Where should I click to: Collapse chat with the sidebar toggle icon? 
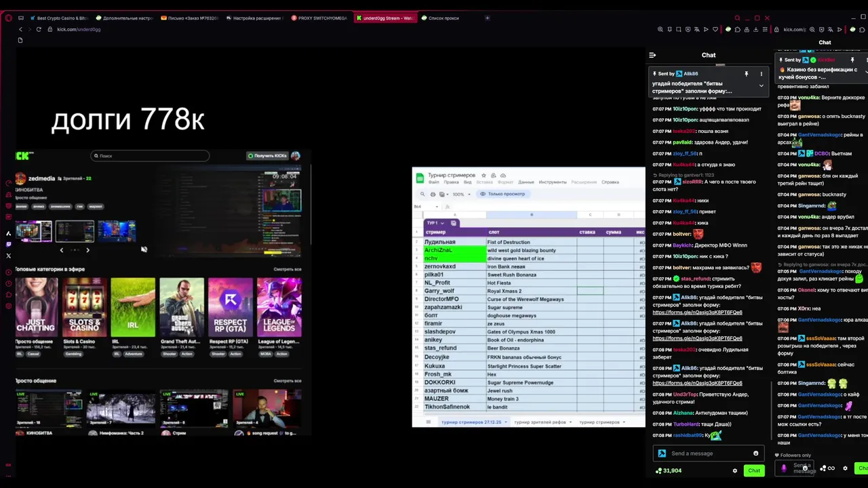[652, 55]
